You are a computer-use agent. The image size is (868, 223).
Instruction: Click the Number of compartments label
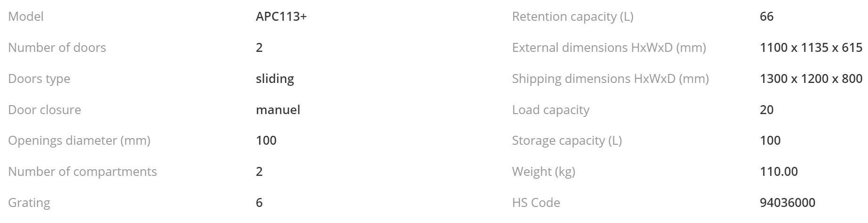pyautogui.click(x=83, y=172)
